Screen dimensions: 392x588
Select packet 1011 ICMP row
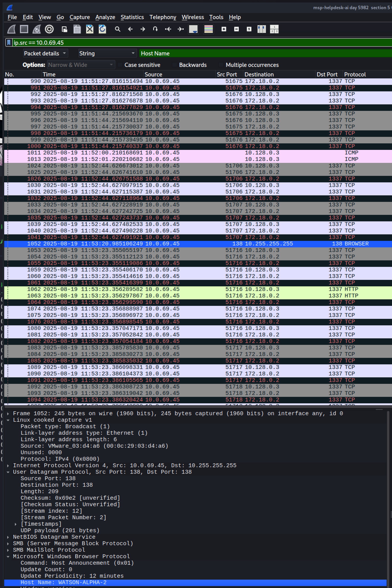[x=198, y=153]
